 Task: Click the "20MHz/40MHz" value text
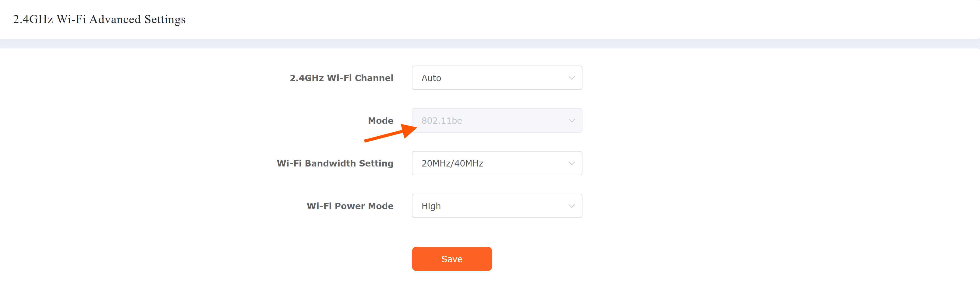tap(452, 163)
